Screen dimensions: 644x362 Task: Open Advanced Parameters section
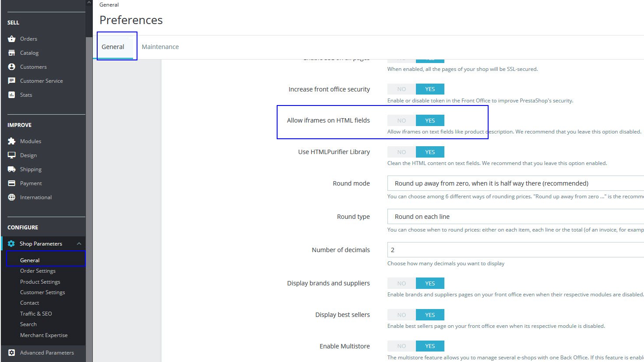tap(47, 353)
